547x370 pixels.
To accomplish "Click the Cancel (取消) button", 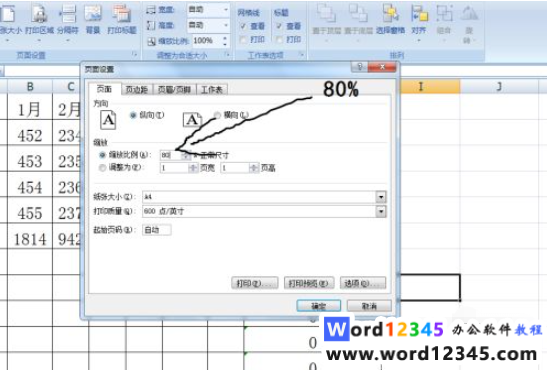I will (x=369, y=306).
